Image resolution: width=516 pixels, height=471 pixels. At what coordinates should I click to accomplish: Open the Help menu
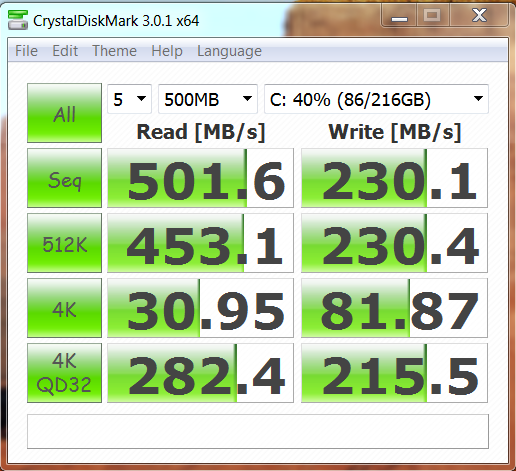(x=167, y=51)
